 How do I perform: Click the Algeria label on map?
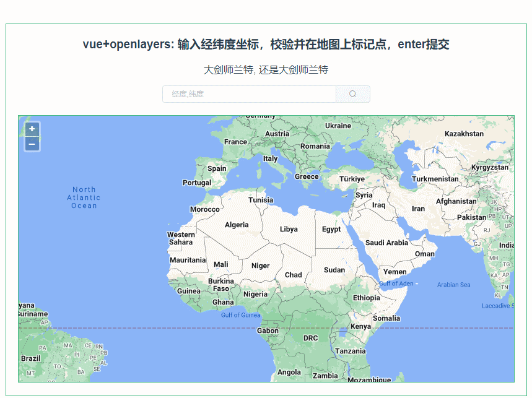[237, 225]
